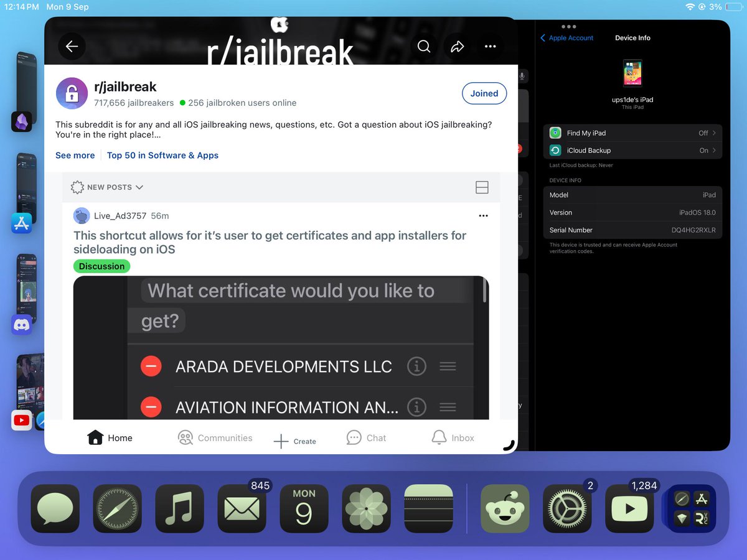Screen dimensions: 747x560
Task: Tap the Wi-Fi status icon
Action: (x=690, y=7)
